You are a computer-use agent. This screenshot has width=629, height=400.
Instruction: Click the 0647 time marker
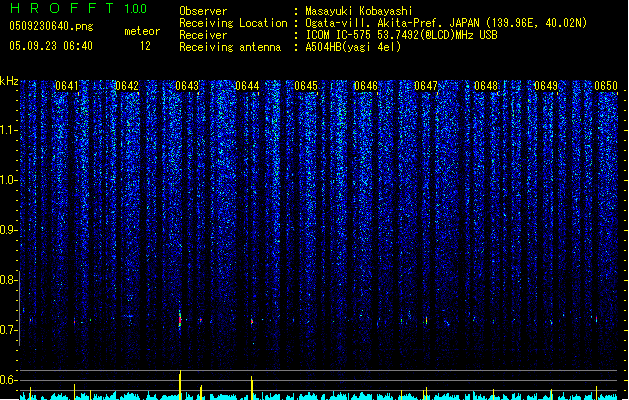426,86
